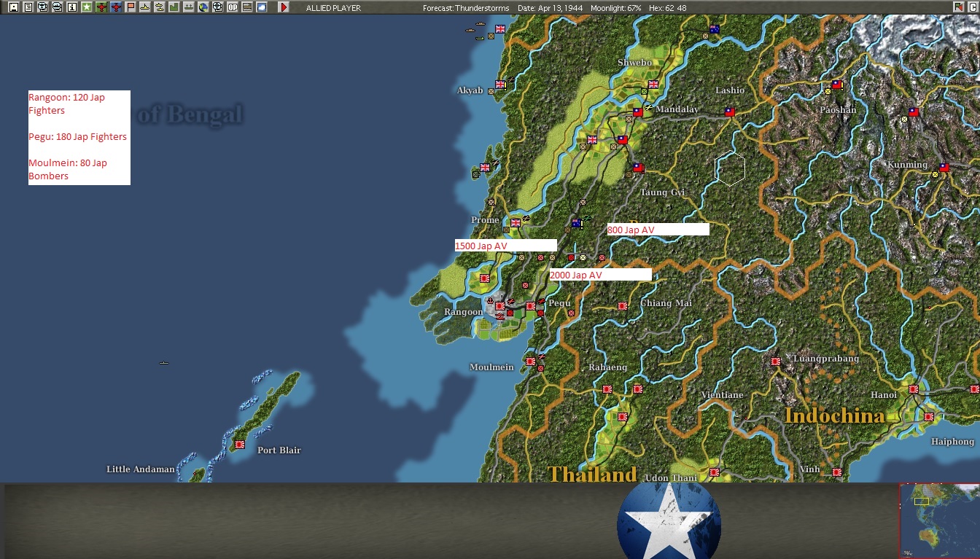Viewport: 980px width, 559px height.
Task: Open the document list toolbar icon
Action: (x=28, y=7)
